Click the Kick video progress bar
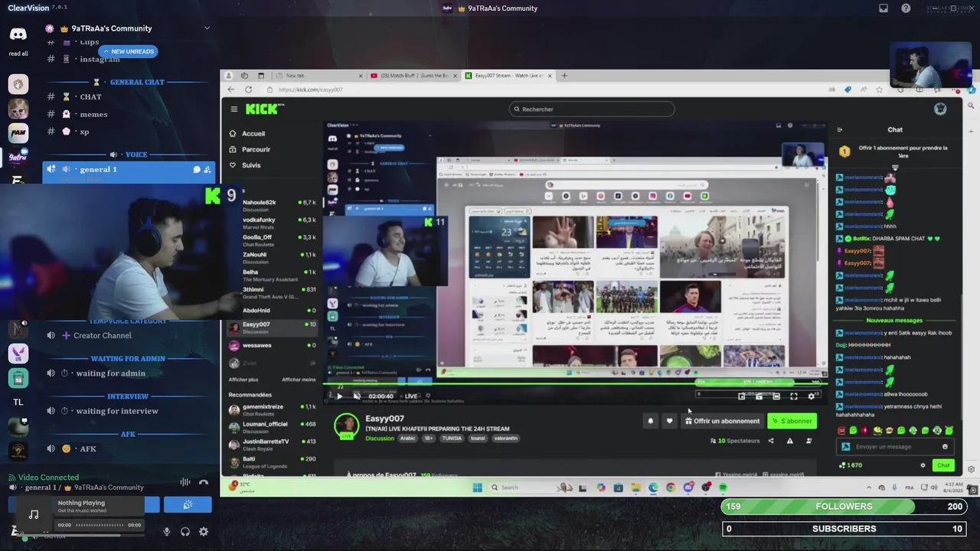The height and width of the screenshot is (551, 980). tap(575, 384)
